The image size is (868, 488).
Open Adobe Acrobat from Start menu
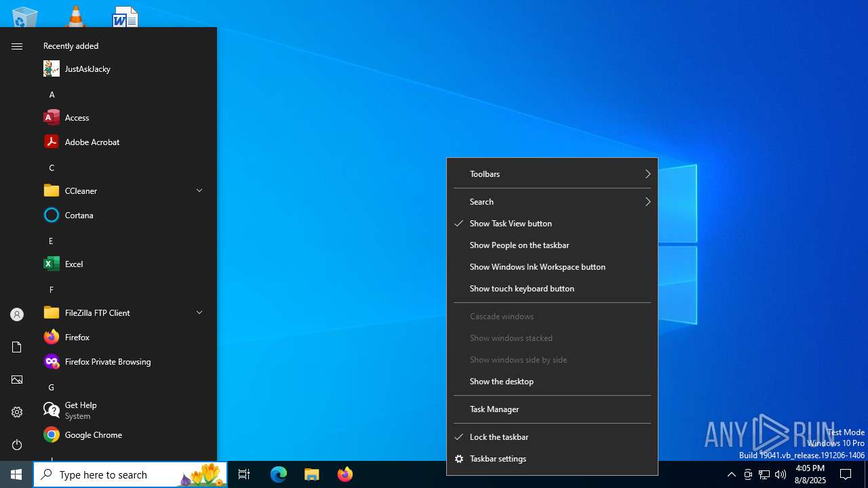[x=123, y=142]
